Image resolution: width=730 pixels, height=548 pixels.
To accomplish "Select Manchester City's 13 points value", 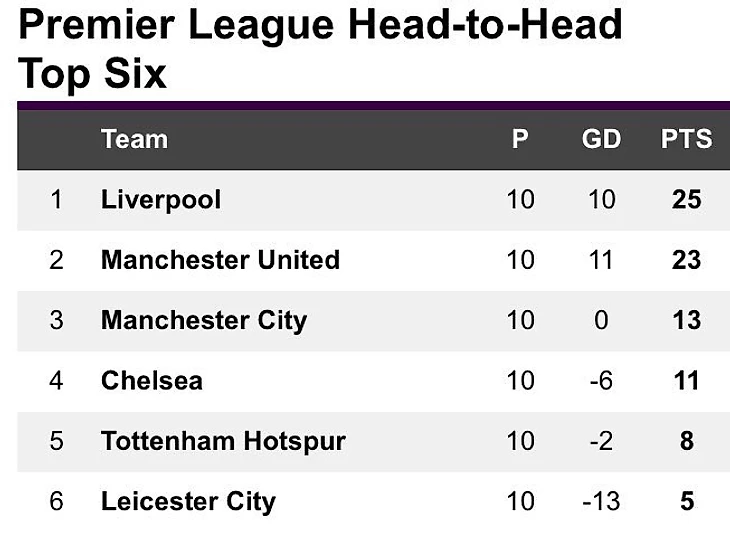I will [x=687, y=321].
